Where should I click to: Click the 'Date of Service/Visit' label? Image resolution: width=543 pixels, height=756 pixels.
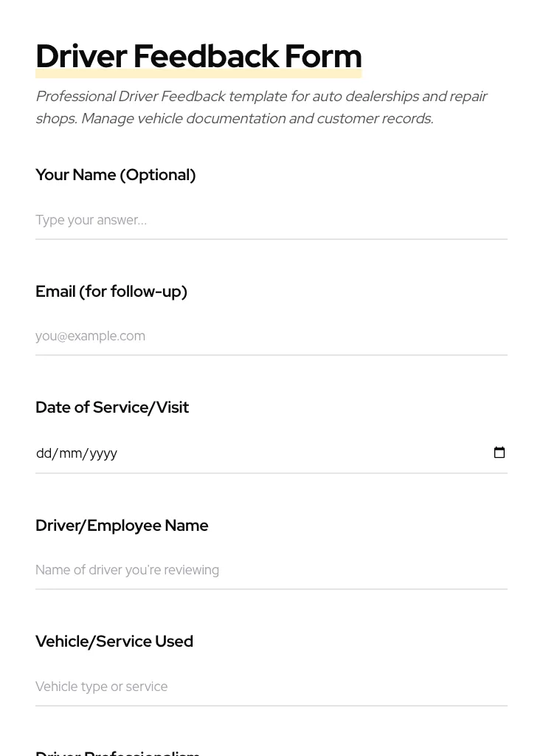click(112, 408)
